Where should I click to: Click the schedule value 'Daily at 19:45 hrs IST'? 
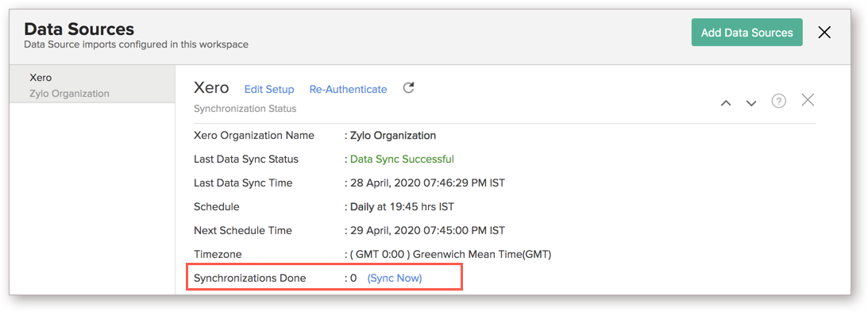[402, 207]
